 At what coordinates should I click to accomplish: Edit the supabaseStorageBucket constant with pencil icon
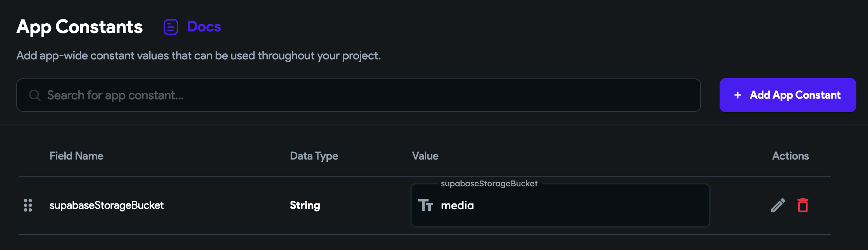778,205
